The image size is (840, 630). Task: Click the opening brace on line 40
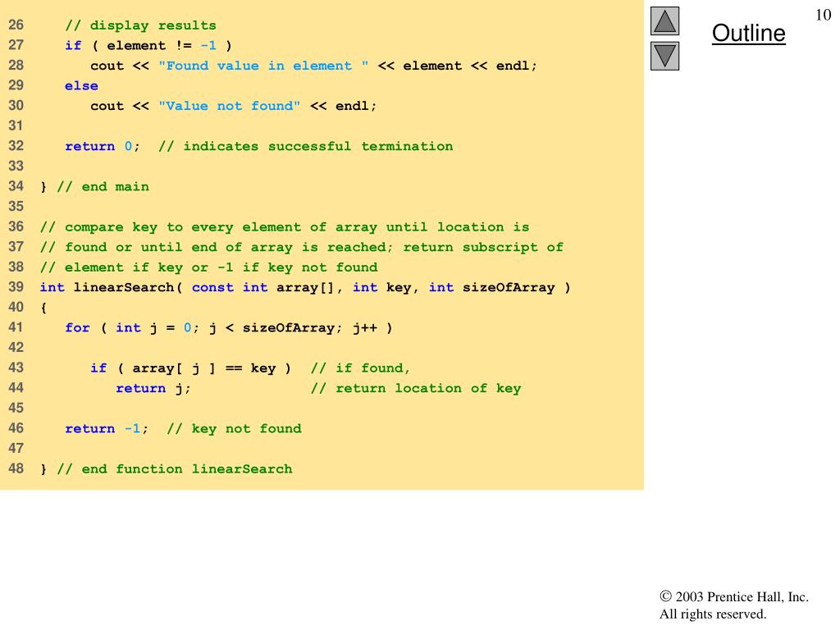point(43,308)
